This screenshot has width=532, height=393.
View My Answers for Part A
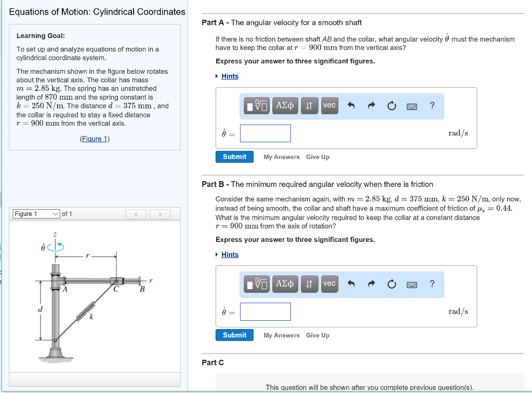click(282, 157)
